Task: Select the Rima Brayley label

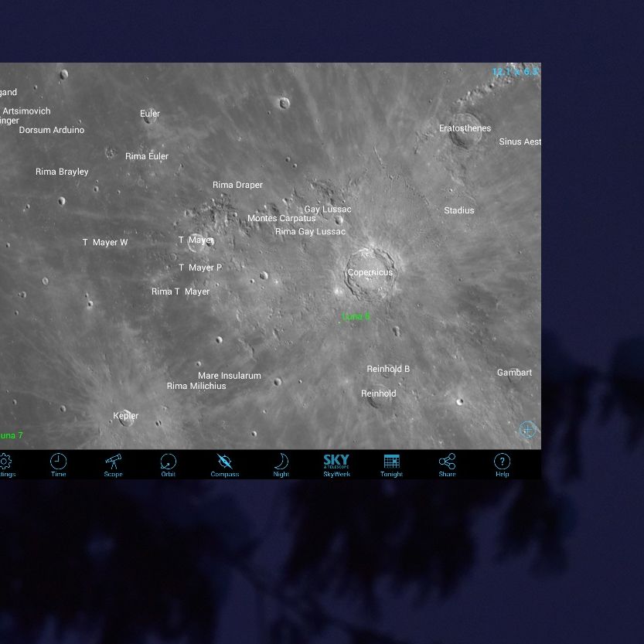Action: tap(62, 172)
